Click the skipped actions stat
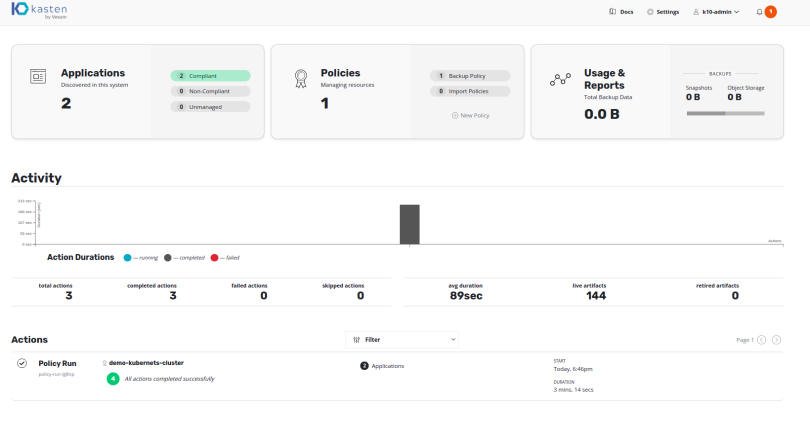 343,292
